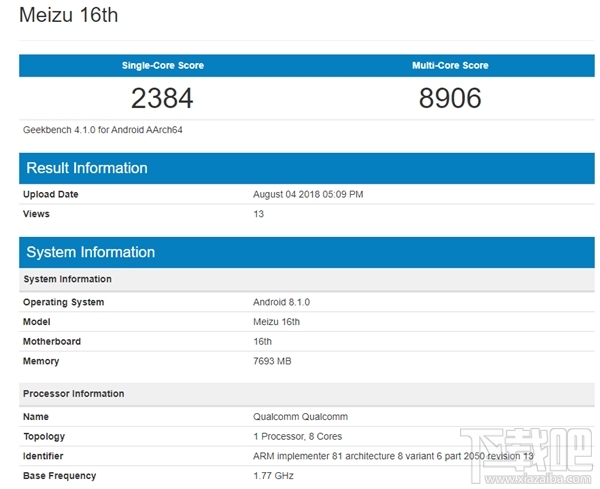Click the 1 Processor, 8 Cores topology value
Viewport: 600px width, 489px height.
pos(299,437)
